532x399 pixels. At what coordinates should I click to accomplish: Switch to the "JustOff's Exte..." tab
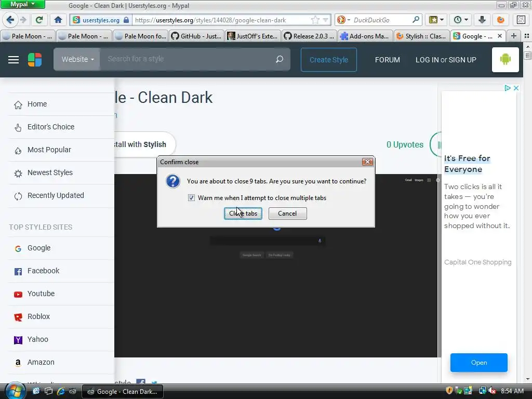click(253, 36)
